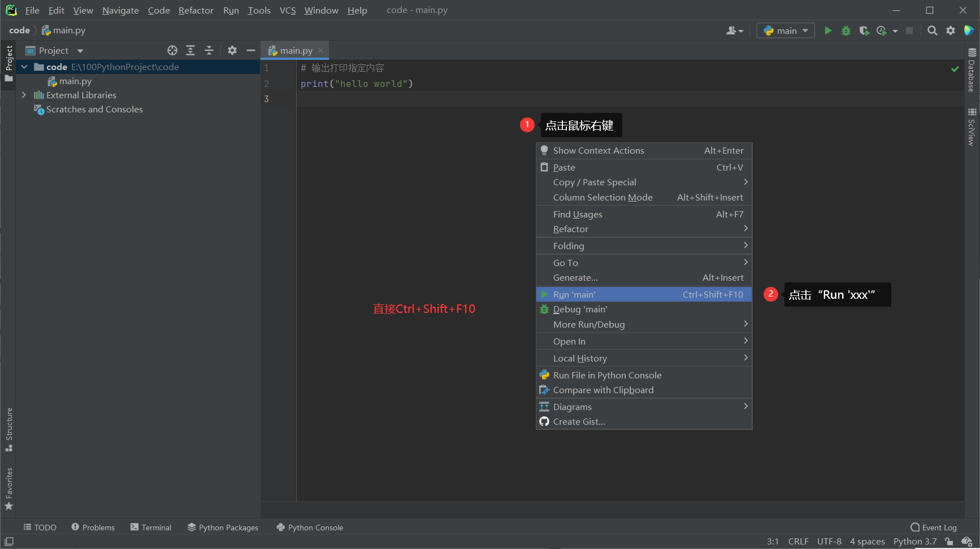
Task: Click Generate... in context menu
Action: tap(644, 277)
